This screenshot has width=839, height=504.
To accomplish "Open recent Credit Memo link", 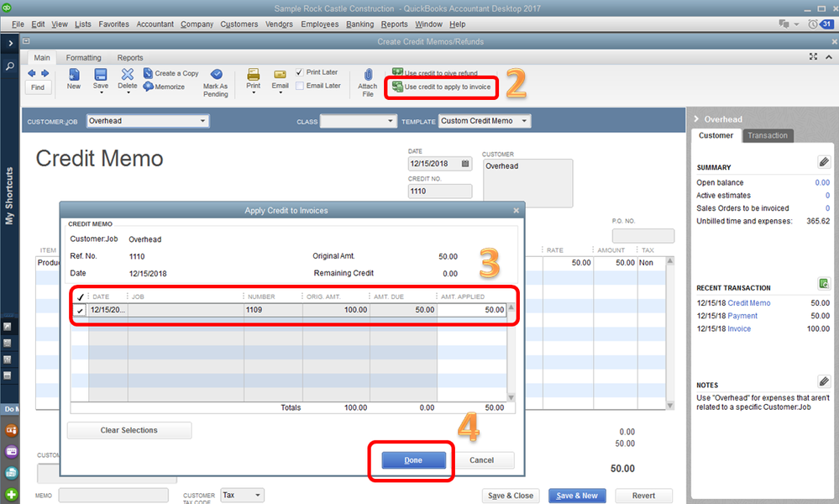I will click(x=748, y=303).
